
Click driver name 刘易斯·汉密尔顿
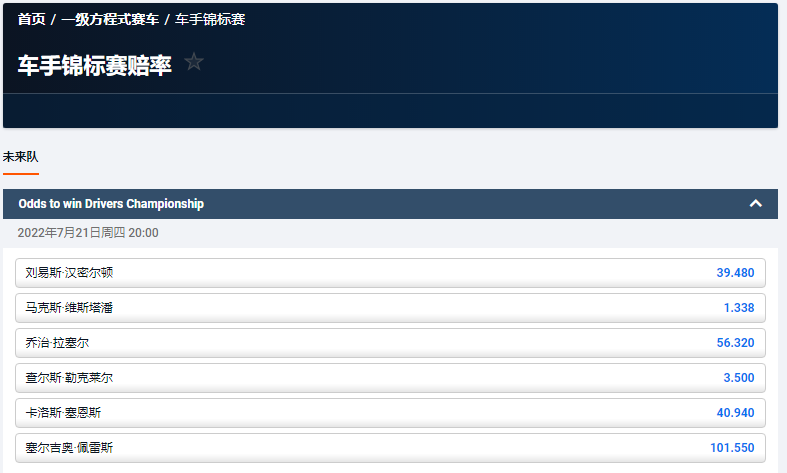tap(76, 273)
